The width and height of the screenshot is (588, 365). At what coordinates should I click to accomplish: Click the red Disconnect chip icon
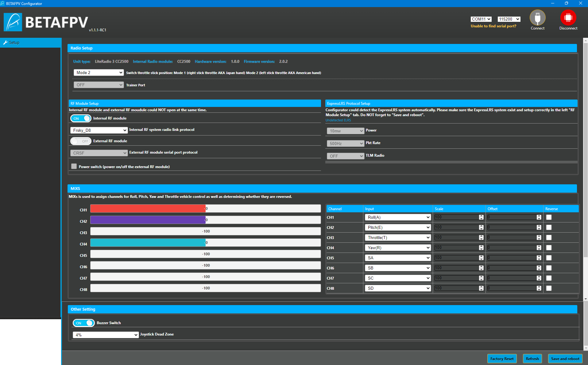pyautogui.click(x=568, y=18)
